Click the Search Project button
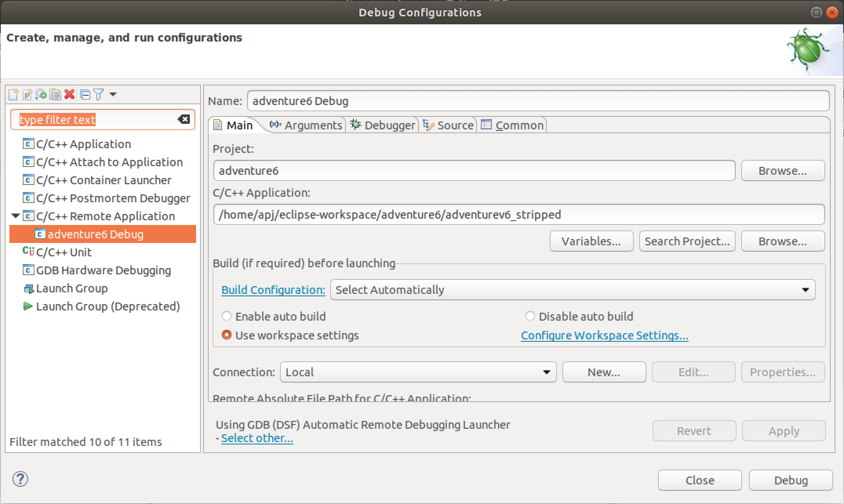The width and height of the screenshot is (844, 504). coord(687,241)
